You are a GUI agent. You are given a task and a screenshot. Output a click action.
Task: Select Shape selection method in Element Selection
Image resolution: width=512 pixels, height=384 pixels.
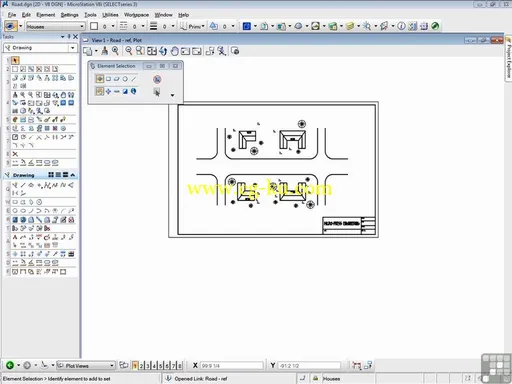point(117,79)
